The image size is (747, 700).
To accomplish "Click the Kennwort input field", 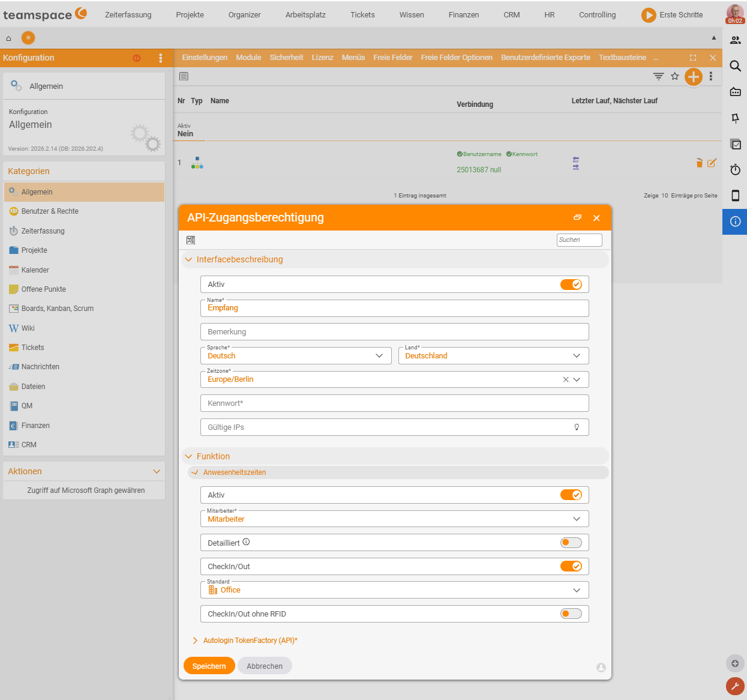I will coord(395,403).
